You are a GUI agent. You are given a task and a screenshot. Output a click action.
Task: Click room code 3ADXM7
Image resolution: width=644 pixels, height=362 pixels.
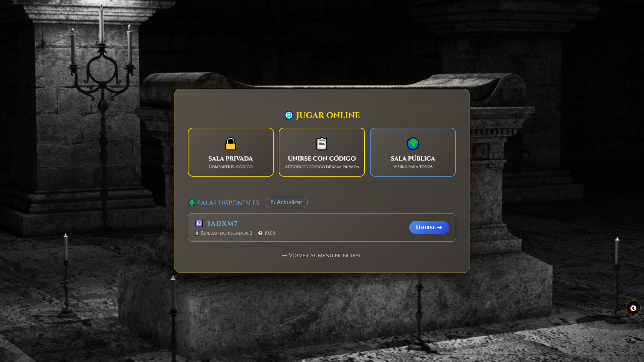coord(222,223)
